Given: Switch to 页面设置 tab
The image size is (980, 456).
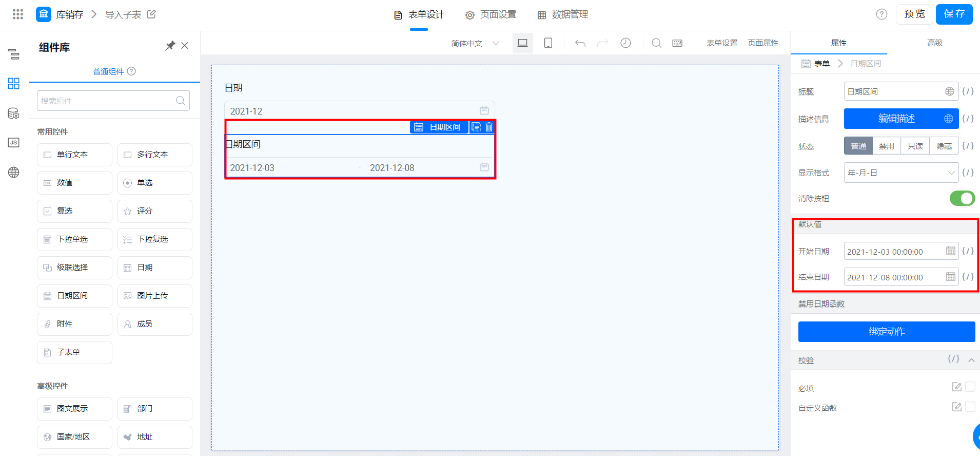Looking at the screenshot, I should [491, 15].
